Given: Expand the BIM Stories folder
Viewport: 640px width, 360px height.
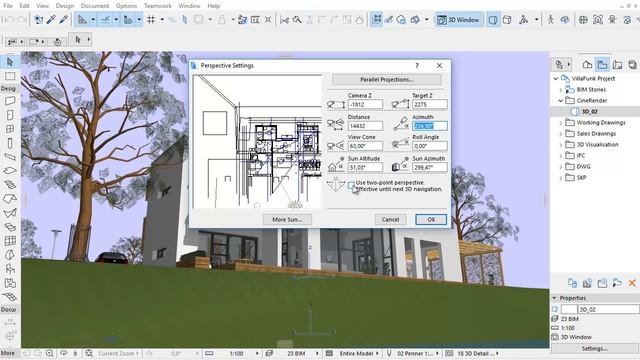Looking at the screenshot, I should pyautogui.click(x=561, y=89).
